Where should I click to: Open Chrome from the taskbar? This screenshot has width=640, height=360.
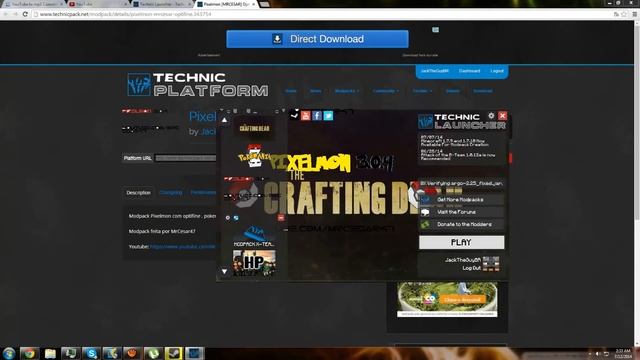point(29,353)
